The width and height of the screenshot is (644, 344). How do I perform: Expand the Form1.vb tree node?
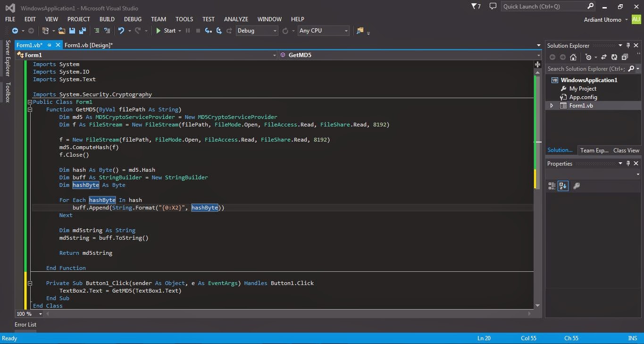[552, 106]
